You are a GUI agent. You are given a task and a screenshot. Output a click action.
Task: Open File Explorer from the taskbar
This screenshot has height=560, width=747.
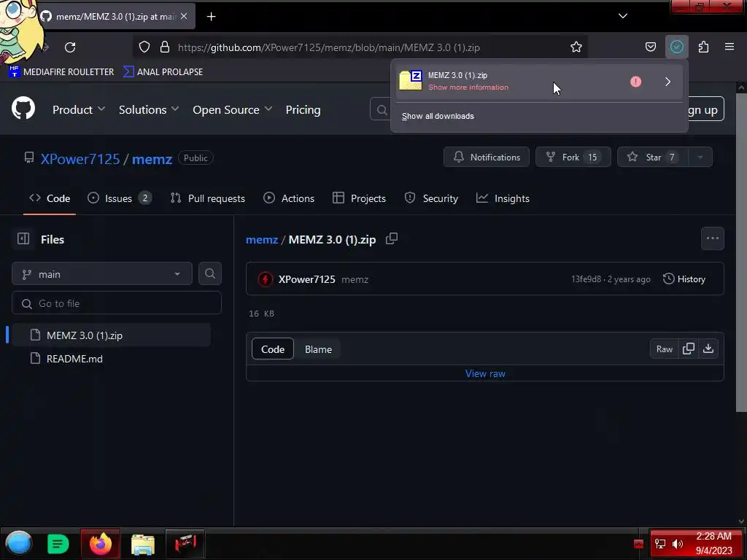click(x=143, y=544)
